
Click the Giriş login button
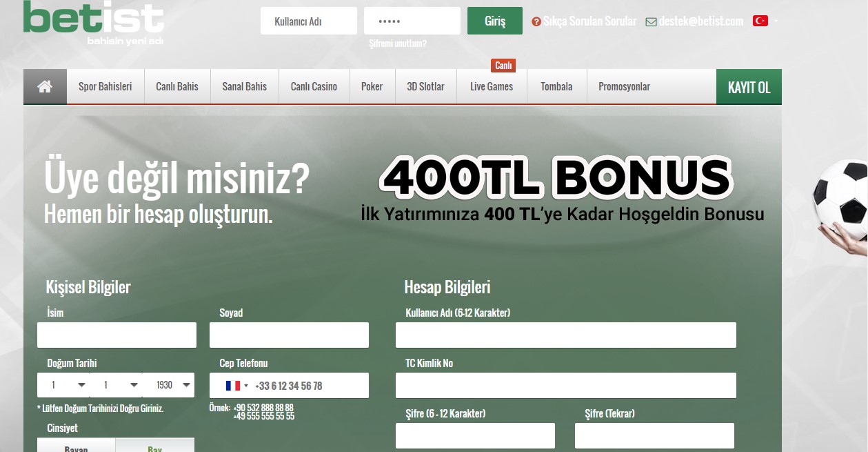click(495, 21)
